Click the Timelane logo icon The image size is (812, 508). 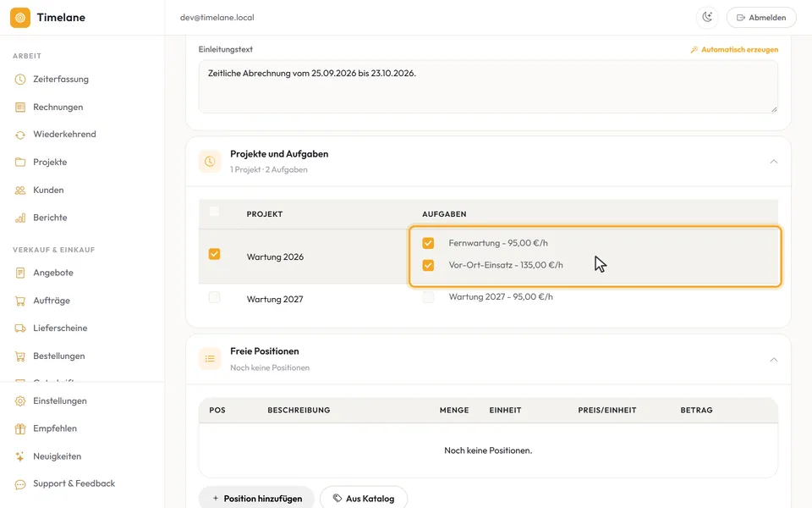pos(20,18)
